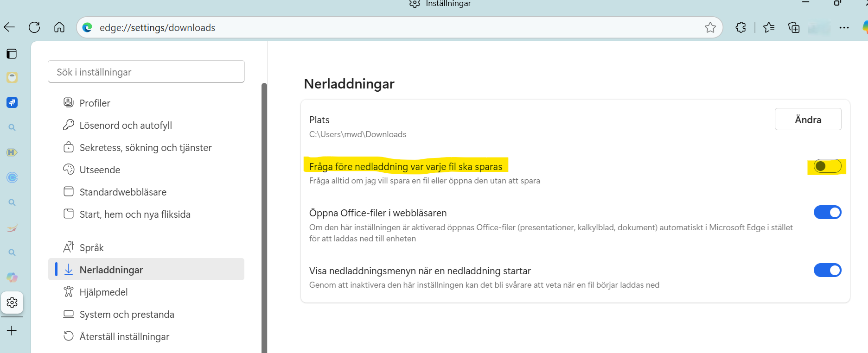Open the three-dot Settings and more menu
This screenshot has width=868, height=353.
pyautogui.click(x=844, y=28)
